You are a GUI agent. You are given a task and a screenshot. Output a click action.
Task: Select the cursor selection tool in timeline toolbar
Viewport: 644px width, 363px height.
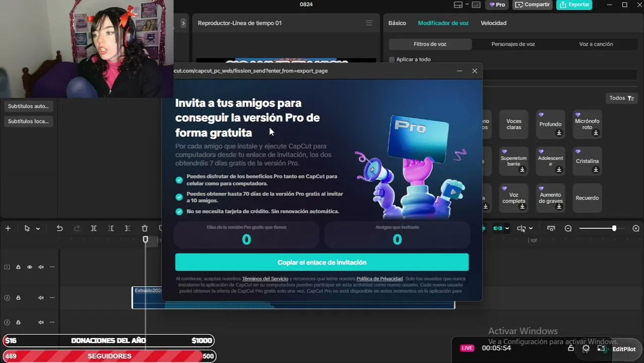27,228
